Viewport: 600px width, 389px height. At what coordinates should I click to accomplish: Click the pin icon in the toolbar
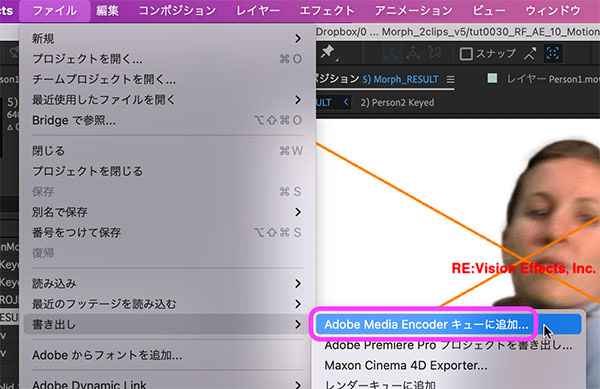coord(328,52)
